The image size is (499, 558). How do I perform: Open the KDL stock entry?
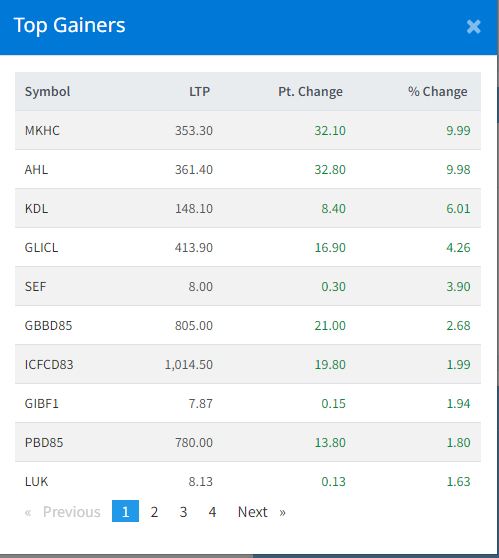click(x=36, y=208)
